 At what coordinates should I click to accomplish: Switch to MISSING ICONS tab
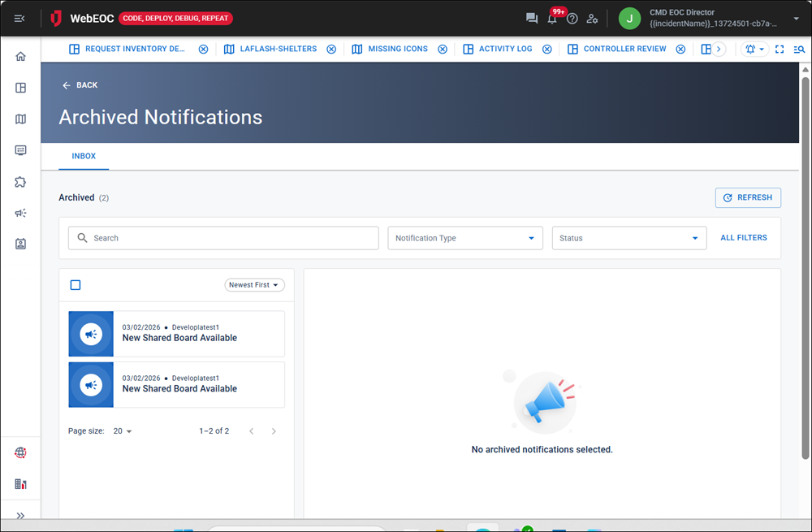390,49
